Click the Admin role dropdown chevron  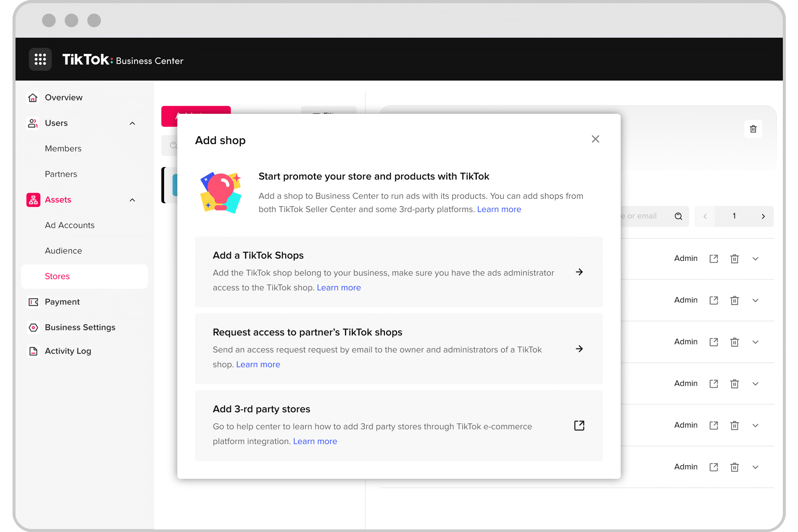point(757,258)
